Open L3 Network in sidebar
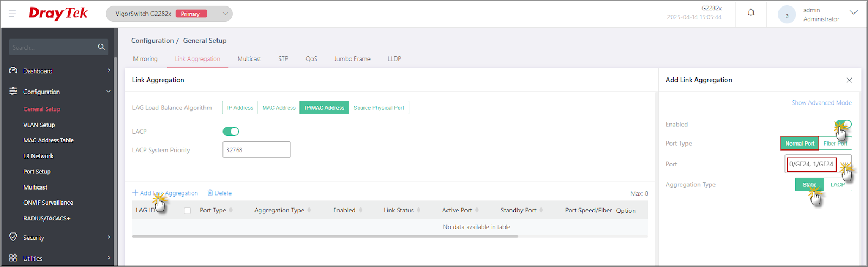The height and width of the screenshot is (267, 868). click(39, 156)
